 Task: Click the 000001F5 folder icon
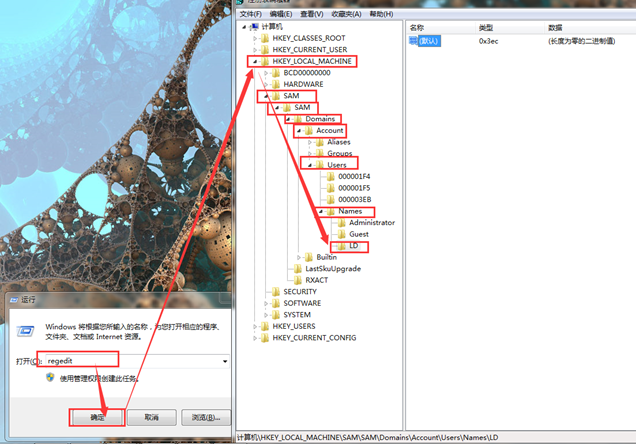pyautogui.click(x=331, y=188)
